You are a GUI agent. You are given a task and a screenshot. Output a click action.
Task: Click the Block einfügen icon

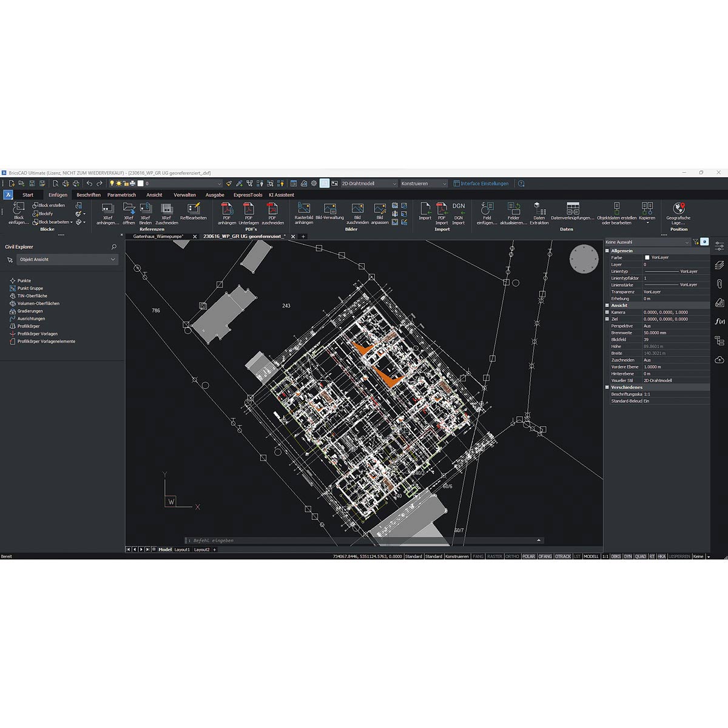pos(19,209)
